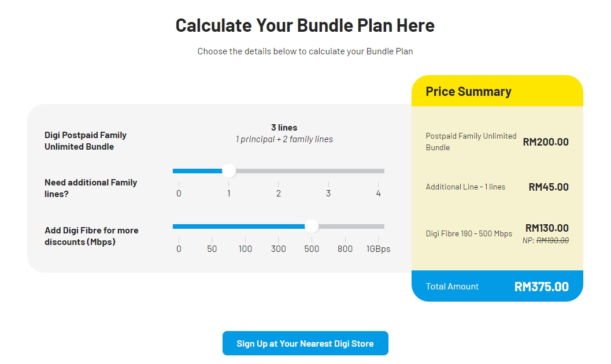Set Digi Fibre slider to 800 Mbps

tap(345, 226)
